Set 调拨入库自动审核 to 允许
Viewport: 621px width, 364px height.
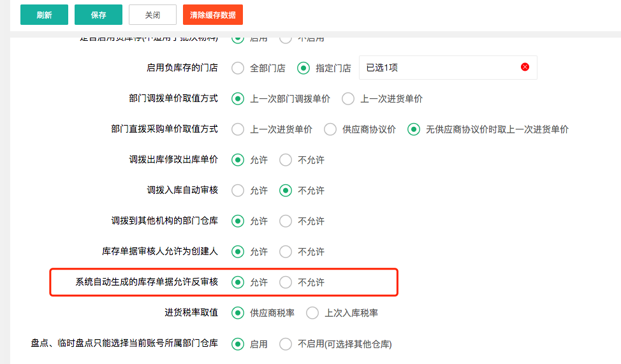(238, 191)
